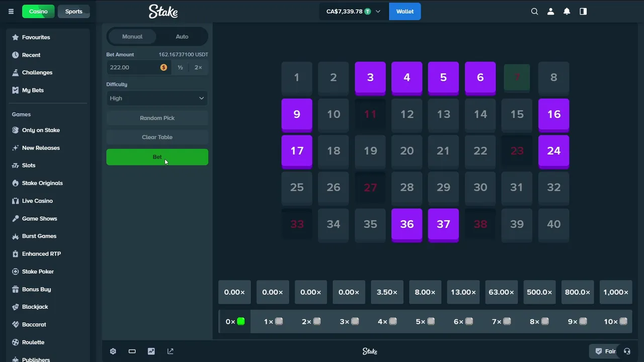Switch to the Auto tab
This screenshot has width=644, height=362.
point(182,37)
